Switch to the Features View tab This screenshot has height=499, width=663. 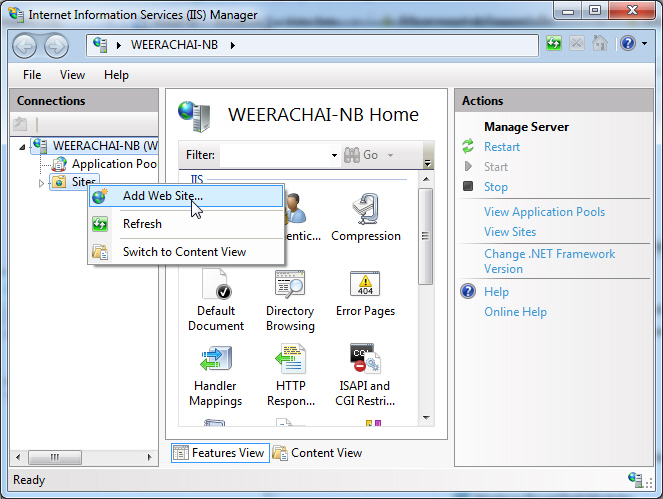[220, 453]
